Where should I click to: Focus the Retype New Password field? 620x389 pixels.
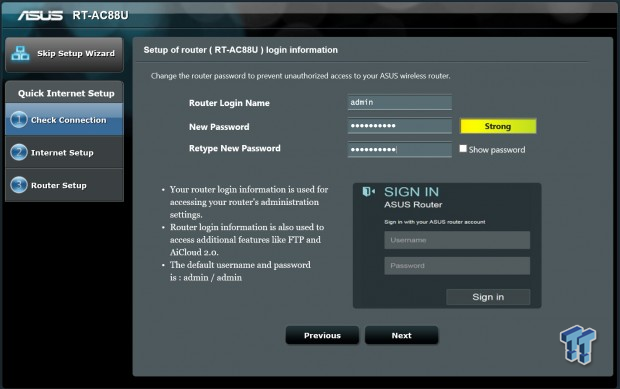[400, 149]
